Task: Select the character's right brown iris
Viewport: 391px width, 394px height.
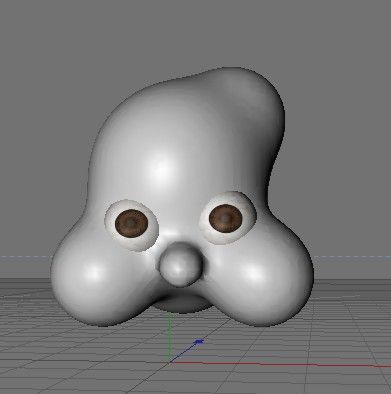Action: [x=226, y=218]
